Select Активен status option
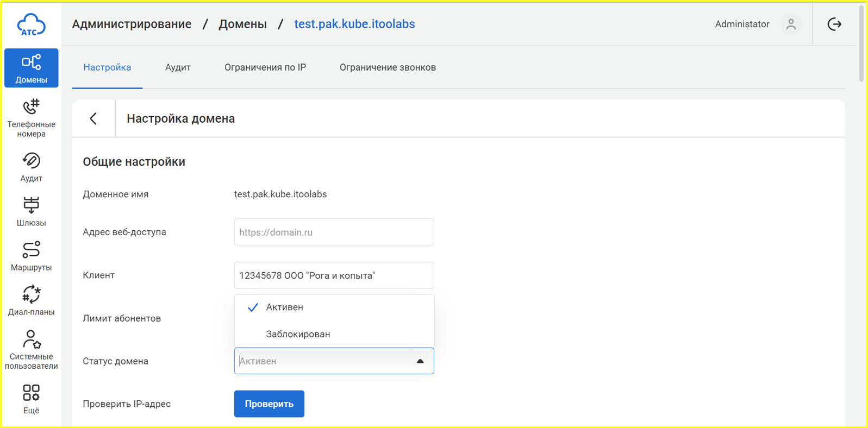Screen dimensions: 868x428 [x=284, y=307]
